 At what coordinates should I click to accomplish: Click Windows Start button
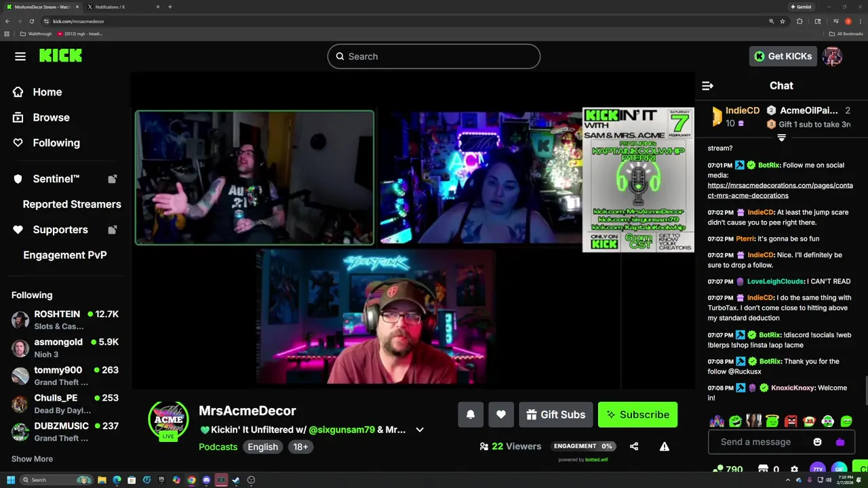pyautogui.click(x=10, y=480)
